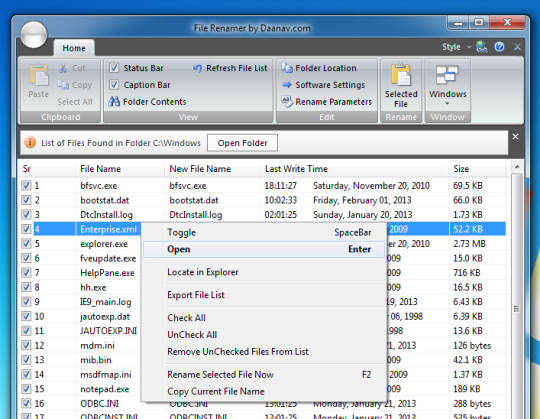Sort by Last Write Time column header

pos(355,169)
